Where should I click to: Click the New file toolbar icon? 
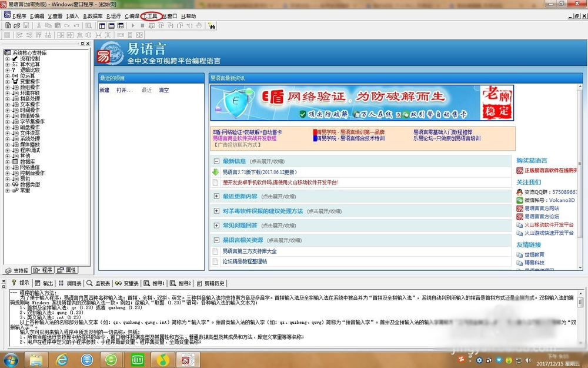[x=7, y=26]
